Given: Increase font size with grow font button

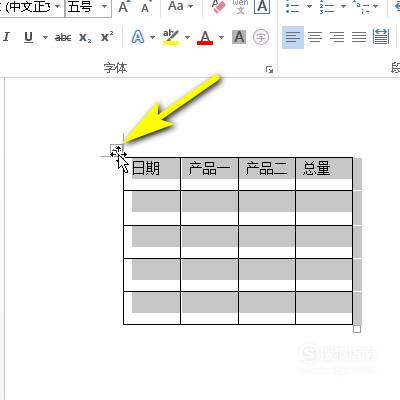Looking at the screenshot, I should [x=124, y=6].
